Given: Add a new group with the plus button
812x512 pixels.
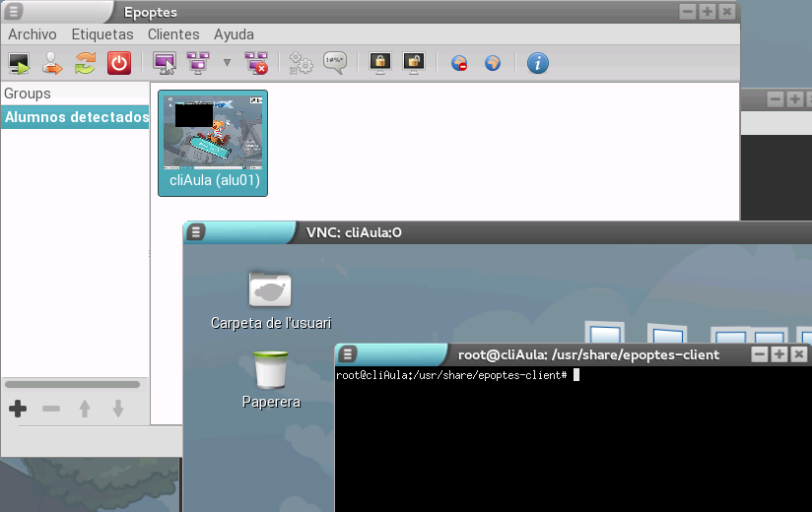Looking at the screenshot, I should coord(18,409).
